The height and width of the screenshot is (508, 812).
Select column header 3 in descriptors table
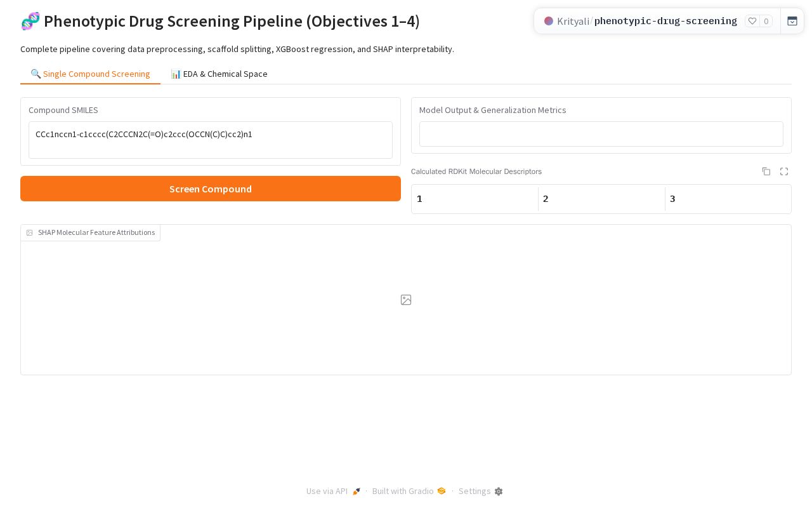(728, 199)
